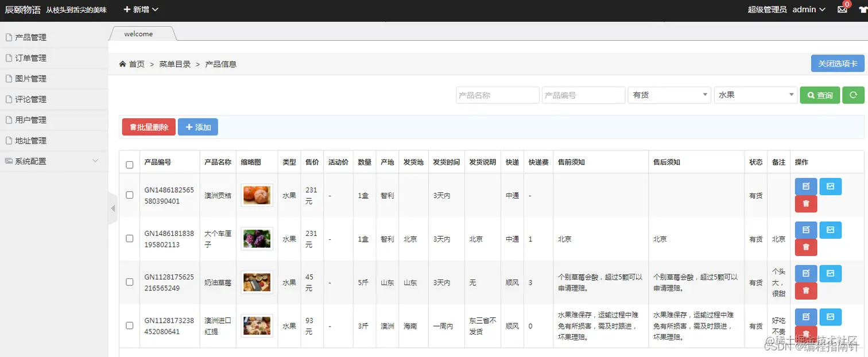Click the 东三省不发货 shipping note cell
Screen dimensions: 868x357
[x=483, y=325]
